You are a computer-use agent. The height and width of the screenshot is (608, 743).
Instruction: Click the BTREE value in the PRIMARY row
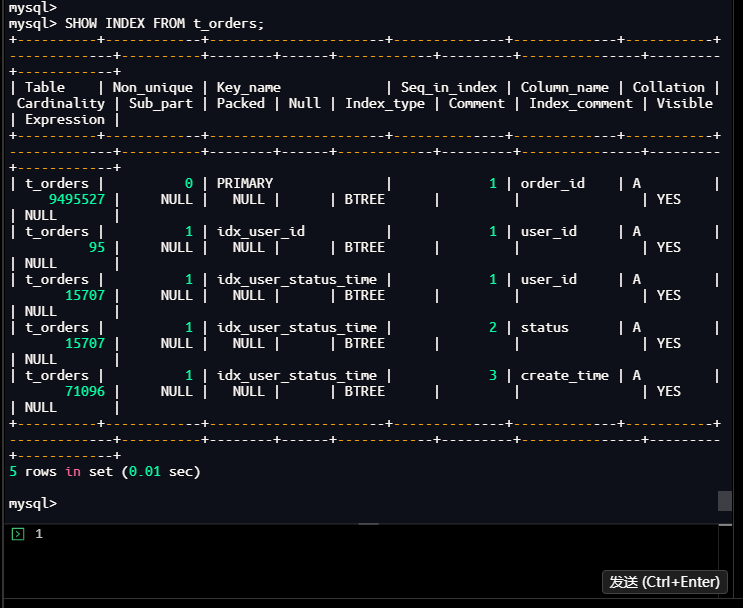[364, 199]
